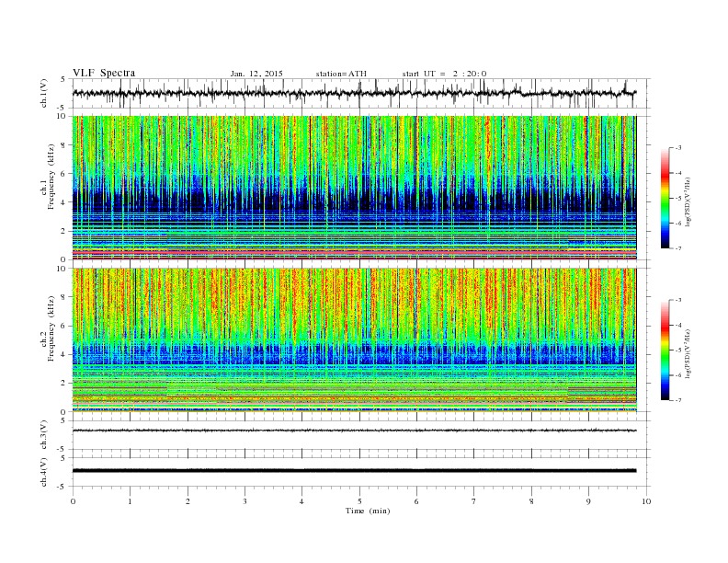Click the thick ch.4 voltage waveform trace

pos(354,471)
